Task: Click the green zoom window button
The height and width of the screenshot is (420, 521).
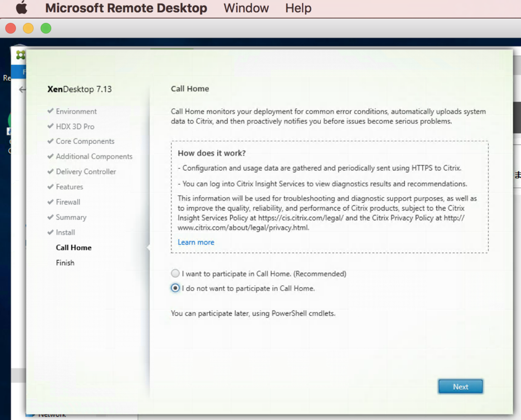Action: (46, 28)
